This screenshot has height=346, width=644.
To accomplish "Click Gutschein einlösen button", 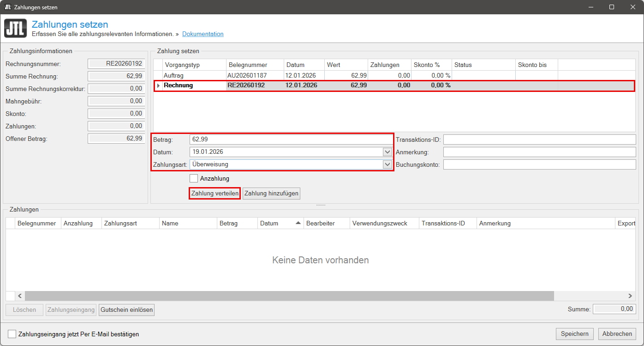I will (x=126, y=310).
